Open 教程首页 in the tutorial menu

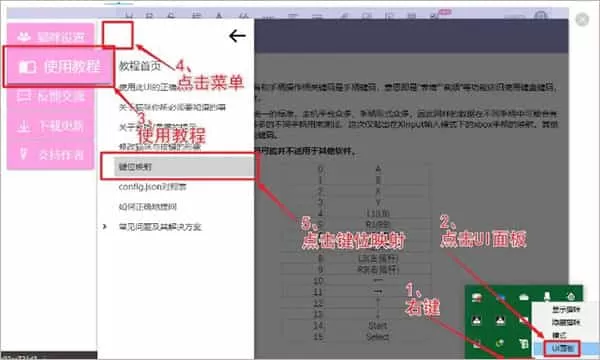point(140,66)
